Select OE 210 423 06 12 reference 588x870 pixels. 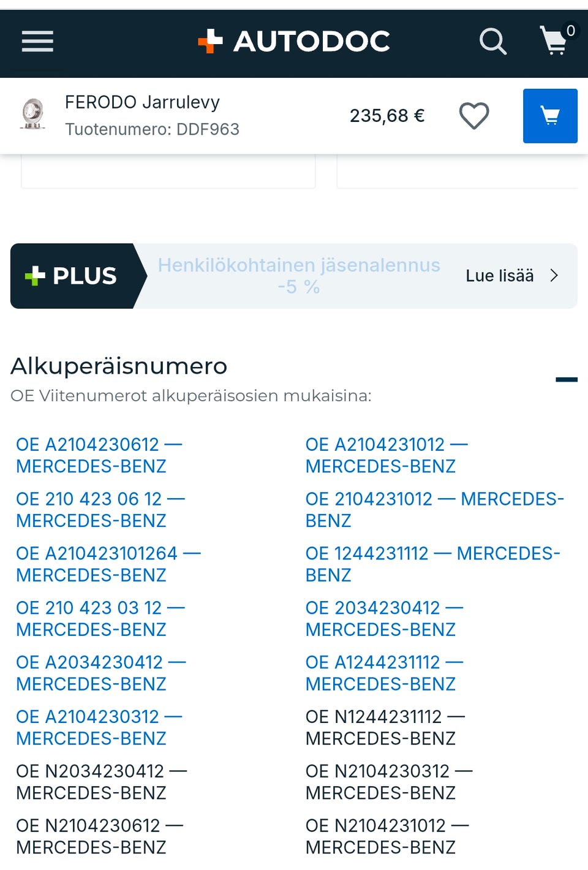pos(100,510)
